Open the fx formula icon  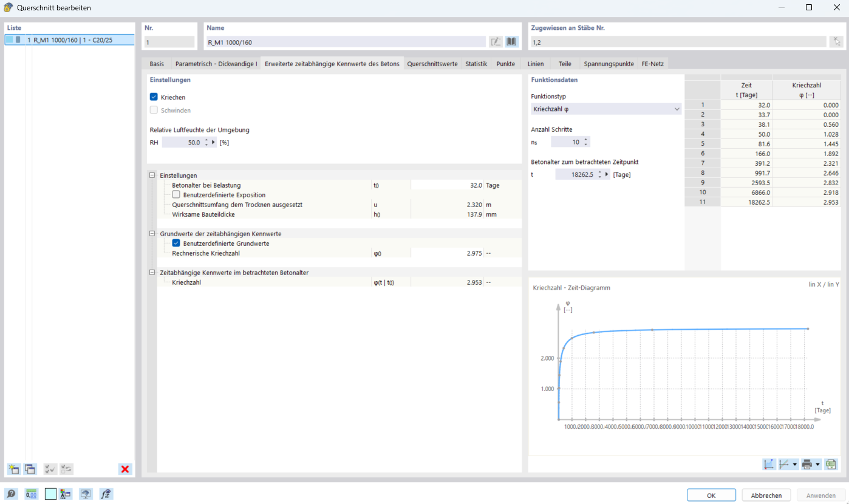coord(106,494)
